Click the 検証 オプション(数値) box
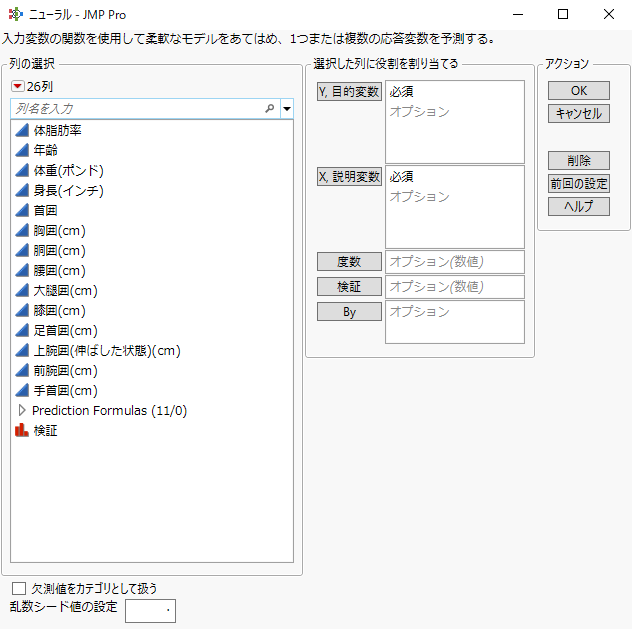 [x=455, y=287]
